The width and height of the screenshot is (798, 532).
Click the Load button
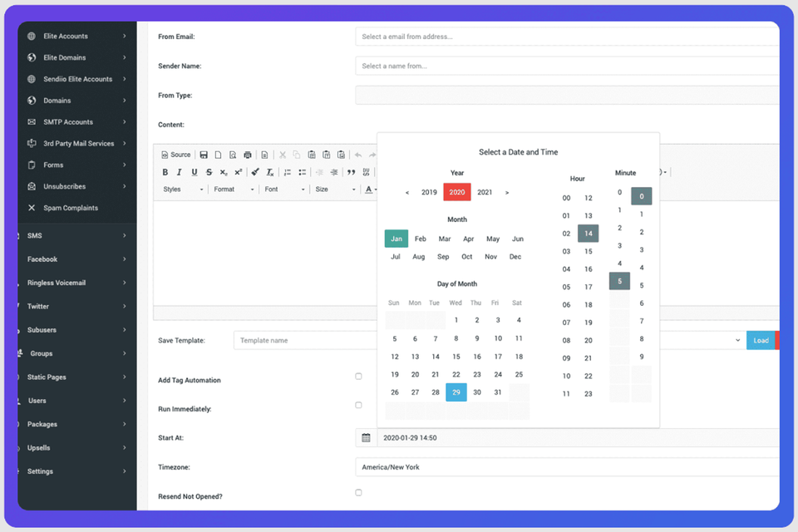point(761,340)
